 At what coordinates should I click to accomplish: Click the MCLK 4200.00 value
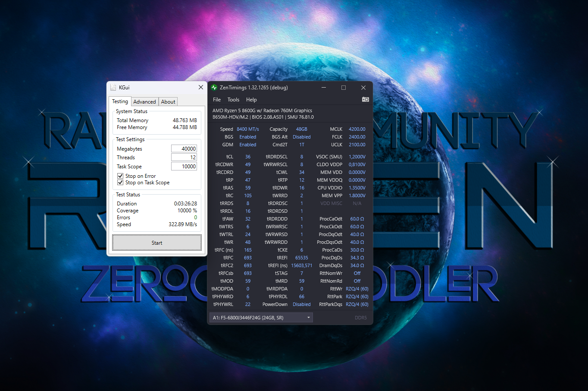coord(357,129)
